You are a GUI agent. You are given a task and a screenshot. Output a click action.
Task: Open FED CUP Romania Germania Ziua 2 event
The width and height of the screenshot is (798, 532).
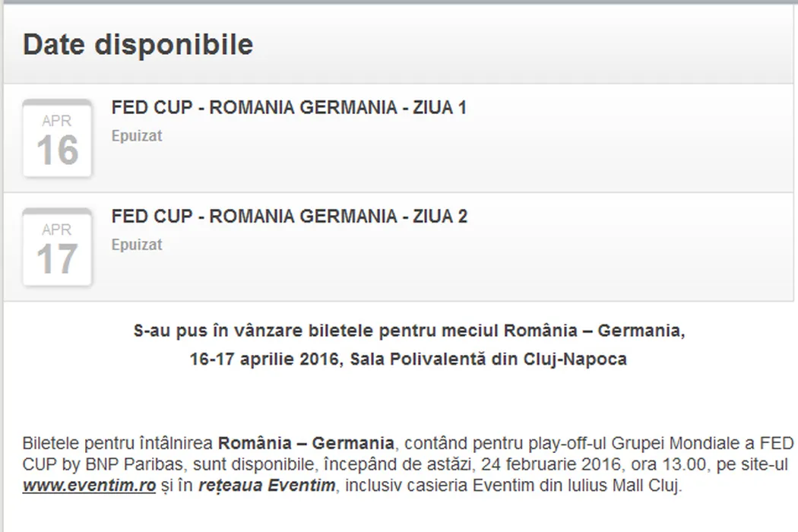(289, 217)
